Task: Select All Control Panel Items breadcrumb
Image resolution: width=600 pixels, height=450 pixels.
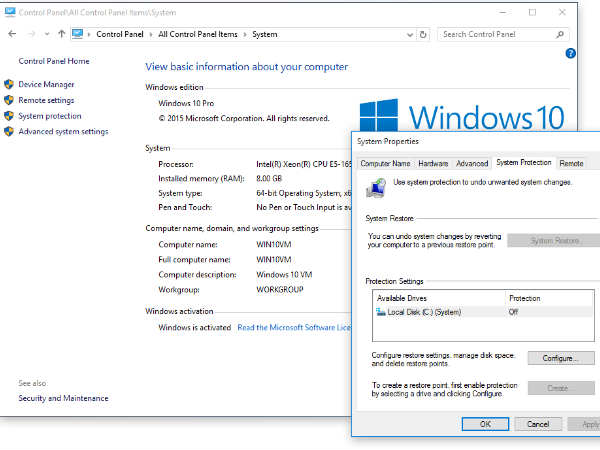Action: point(198,34)
